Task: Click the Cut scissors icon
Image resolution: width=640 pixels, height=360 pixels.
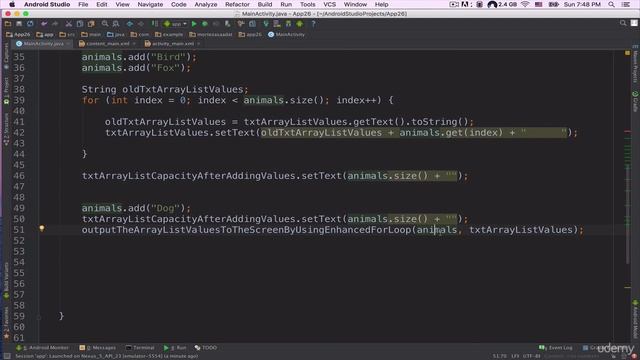Action: [69, 24]
